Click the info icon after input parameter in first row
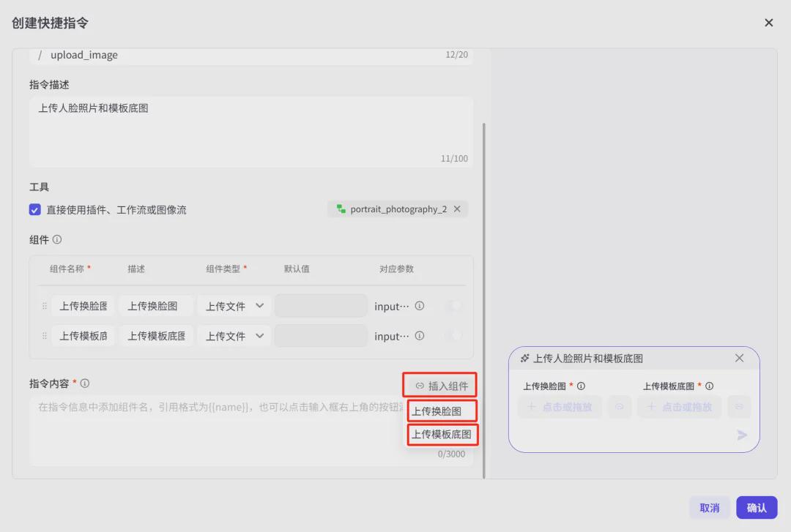 coord(419,305)
